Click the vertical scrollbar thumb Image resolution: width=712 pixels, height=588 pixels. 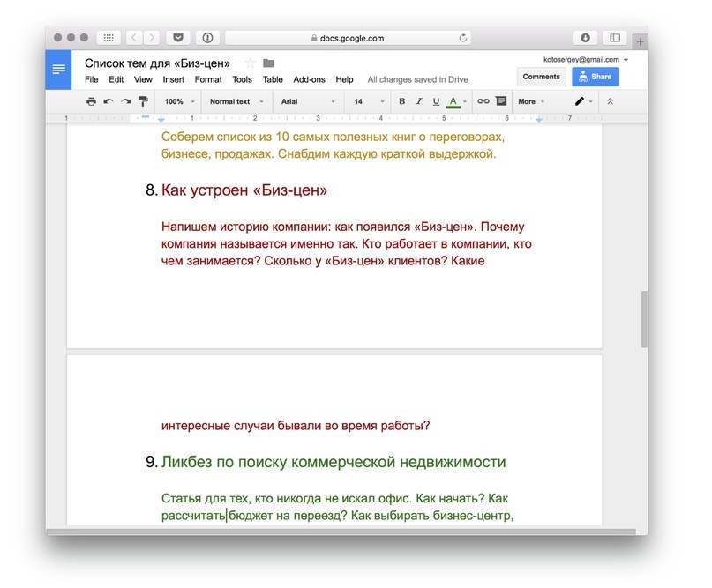pos(644,319)
